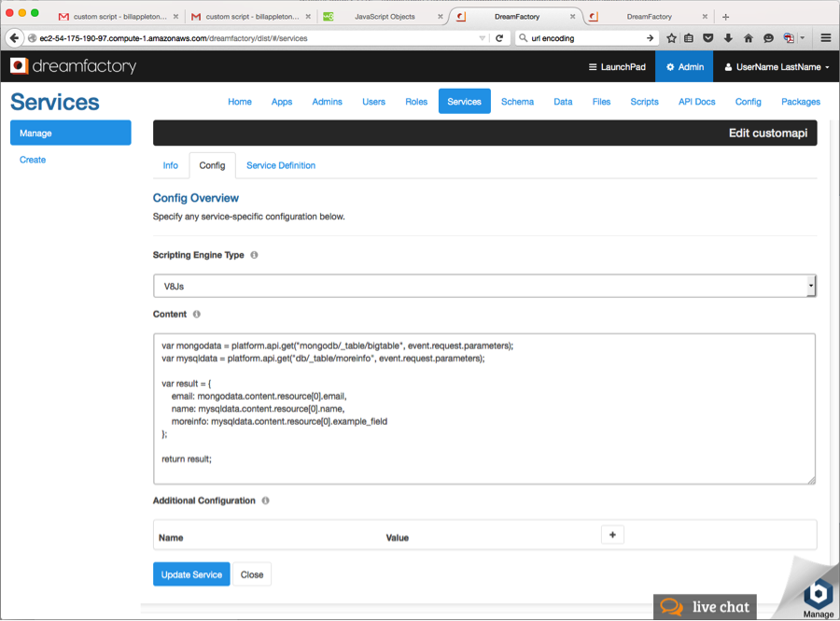The image size is (840, 621).
Task: Open the Schema section
Action: point(517,102)
